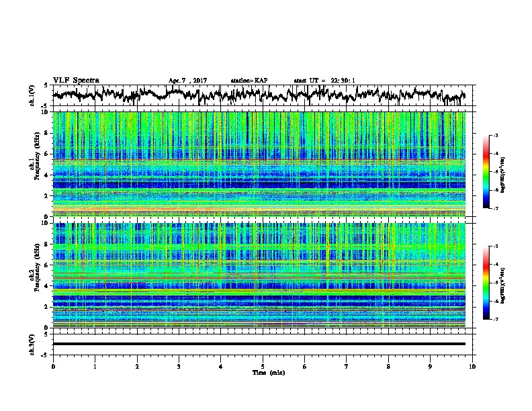Screen dimensions: 532x411
Task: Click the 'Time (min)' axis label
Action: [269, 373]
